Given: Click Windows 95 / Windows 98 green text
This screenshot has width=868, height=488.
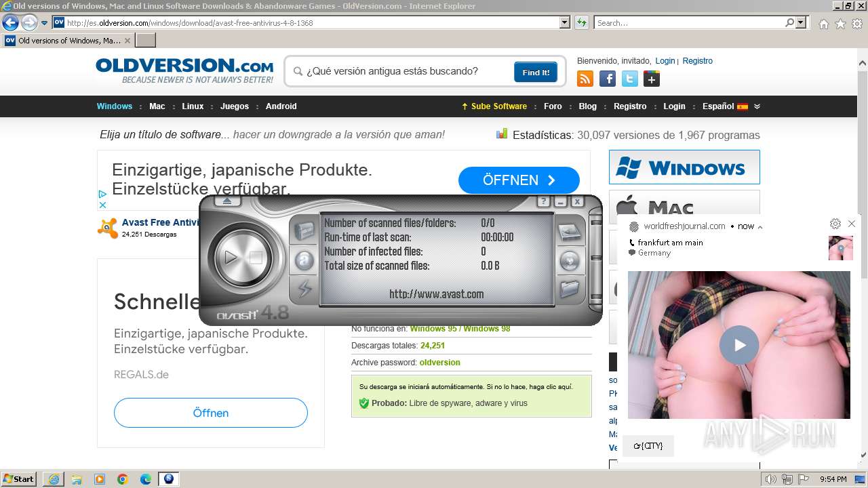Looking at the screenshot, I should pos(460,329).
